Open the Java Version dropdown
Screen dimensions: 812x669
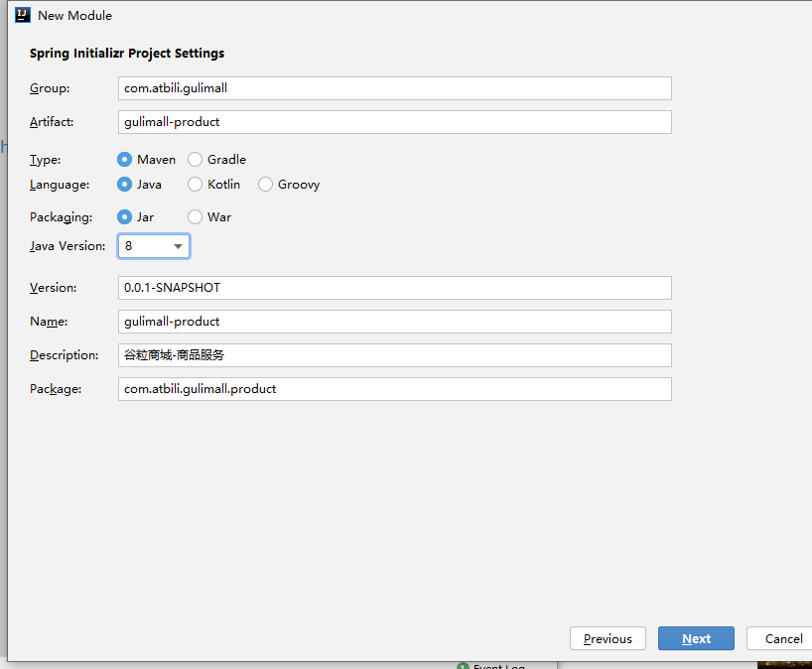coord(154,246)
